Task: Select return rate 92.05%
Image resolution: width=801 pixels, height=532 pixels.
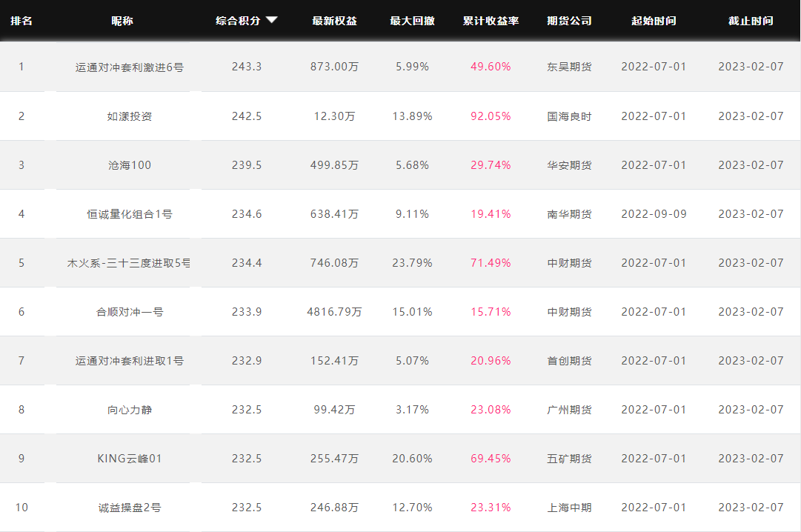Action: point(491,116)
